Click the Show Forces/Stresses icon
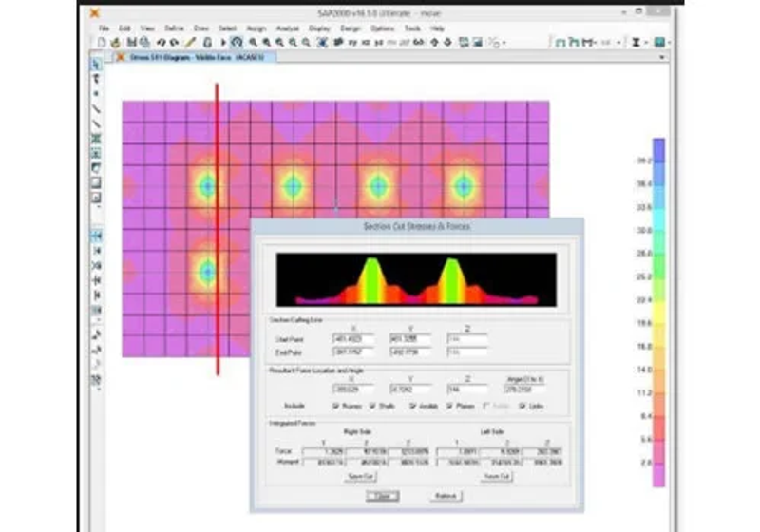Image resolution: width=760 pixels, height=532 pixels. pos(587,43)
